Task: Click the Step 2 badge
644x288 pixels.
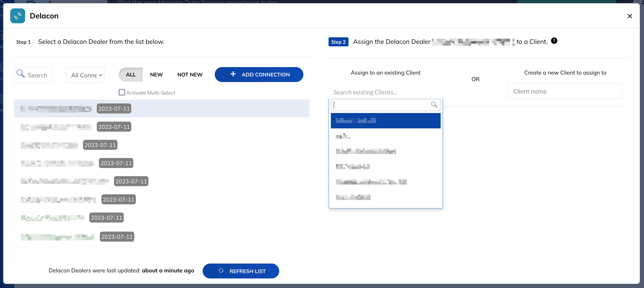Action: [x=338, y=42]
